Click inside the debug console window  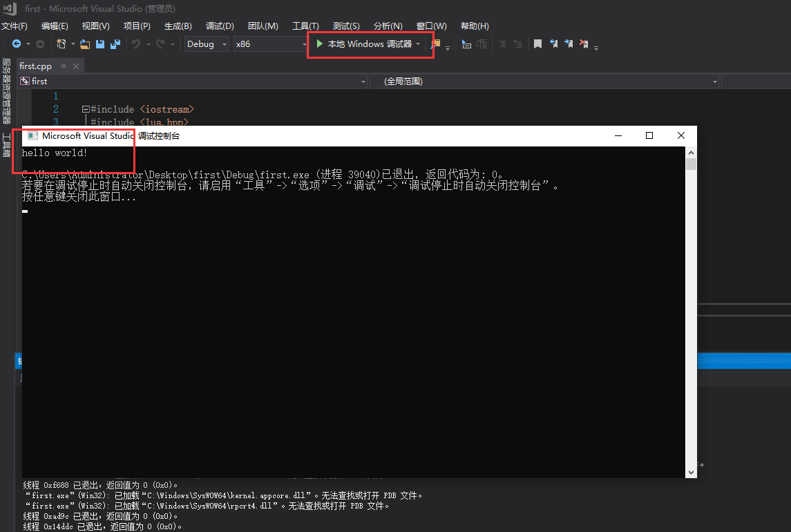point(345,311)
